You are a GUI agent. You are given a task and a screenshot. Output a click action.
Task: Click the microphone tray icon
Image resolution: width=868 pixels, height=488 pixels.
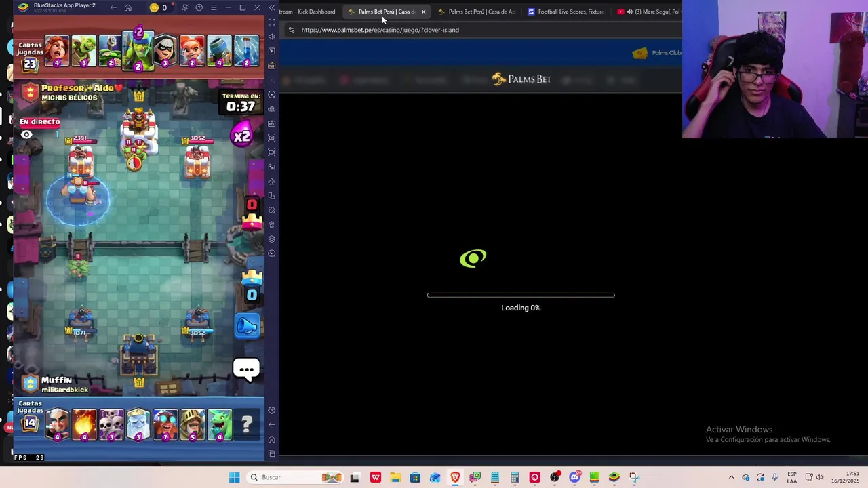[x=774, y=477]
